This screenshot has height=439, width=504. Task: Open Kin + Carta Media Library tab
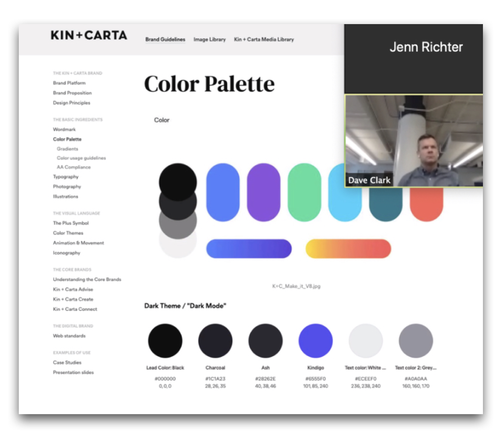pos(264,40)
